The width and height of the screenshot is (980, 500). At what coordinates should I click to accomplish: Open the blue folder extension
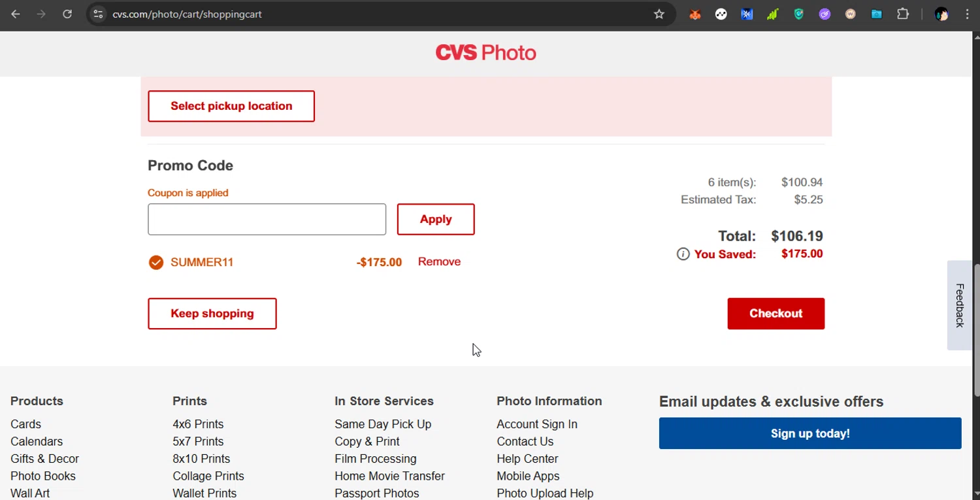(877, 14)
